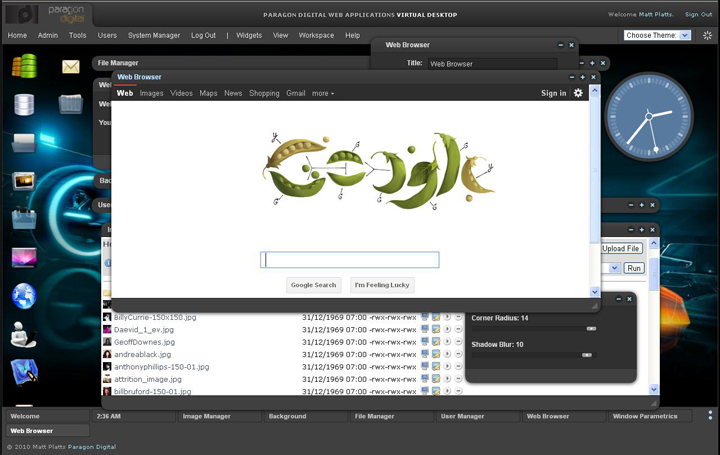
Task: Click the Title field containing Web Browser
Action: coord(492,64)
